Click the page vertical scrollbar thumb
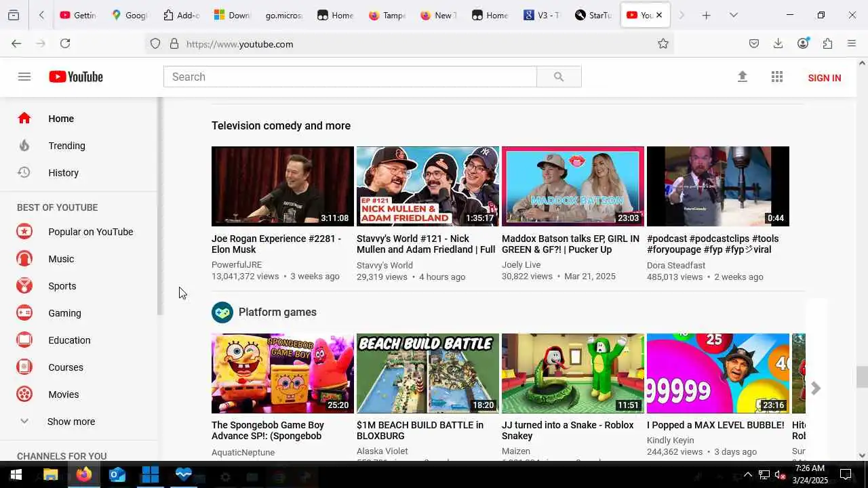The height and width of the screenshot is (488, 868). tap(862, 376)
